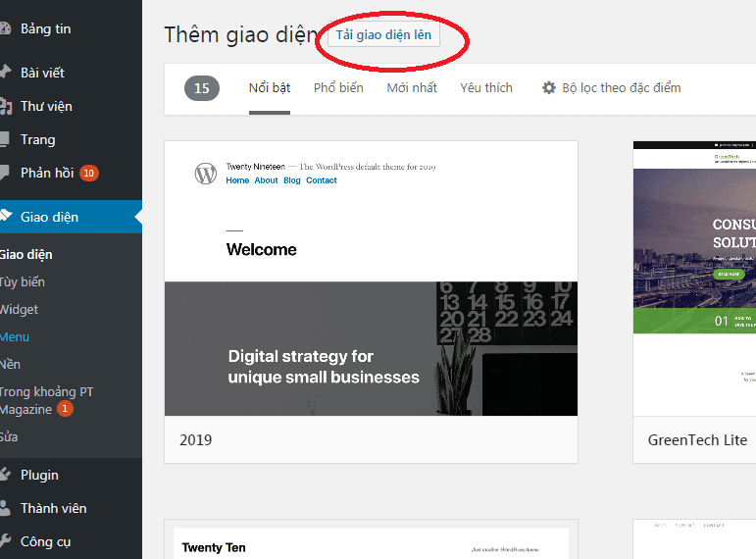Click the theme count badge 15

202,88
